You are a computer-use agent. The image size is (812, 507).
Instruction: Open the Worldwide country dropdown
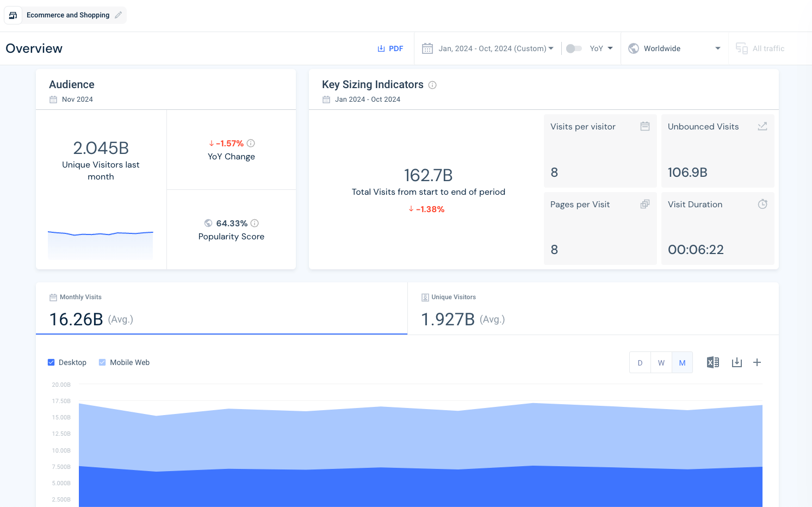(674, 48)
